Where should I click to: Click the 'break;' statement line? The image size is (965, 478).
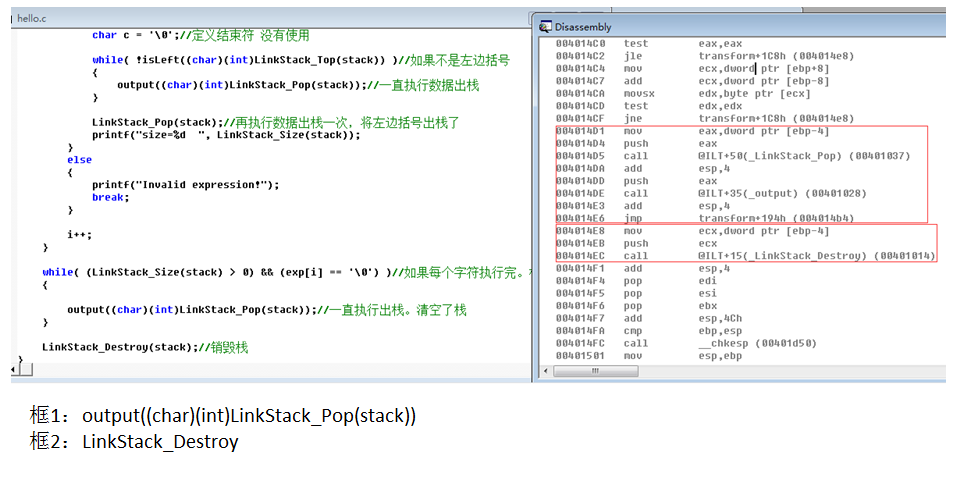tap(111, 197)
